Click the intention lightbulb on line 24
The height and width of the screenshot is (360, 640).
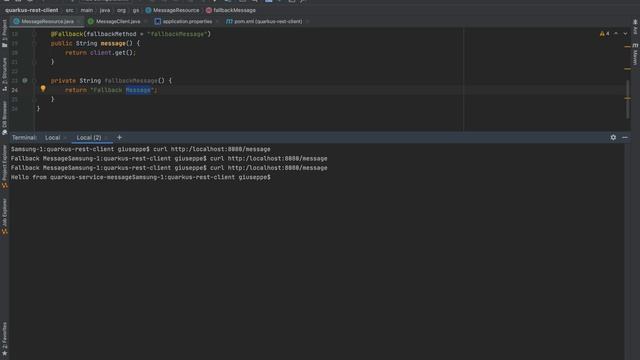coord(43,89)
